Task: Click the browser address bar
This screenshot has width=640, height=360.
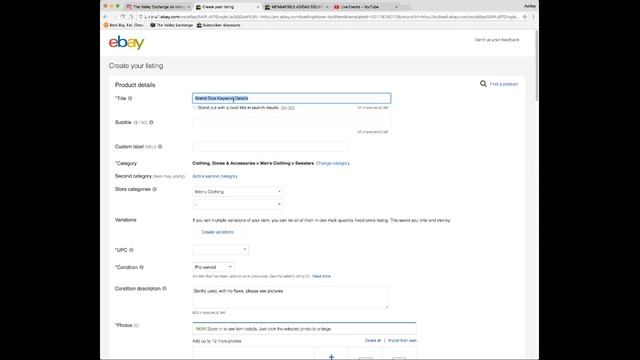Action: [x=331, y=17]
